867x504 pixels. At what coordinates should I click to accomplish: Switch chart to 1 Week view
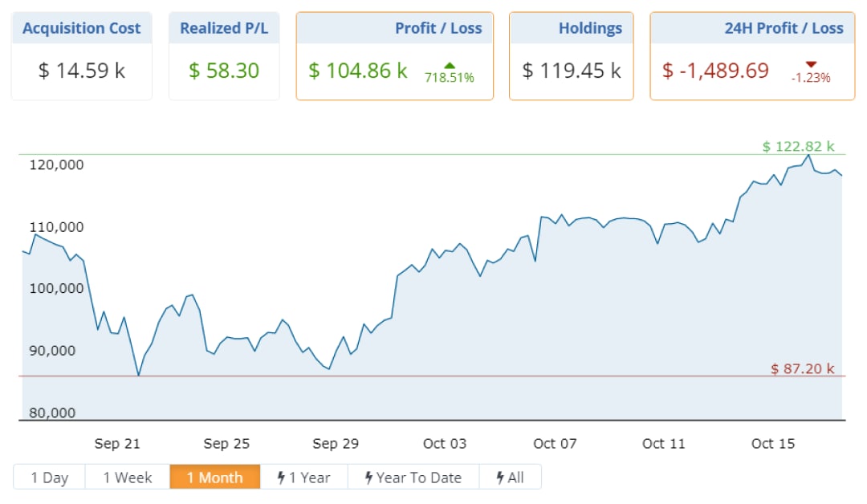[x=128, y=478]
